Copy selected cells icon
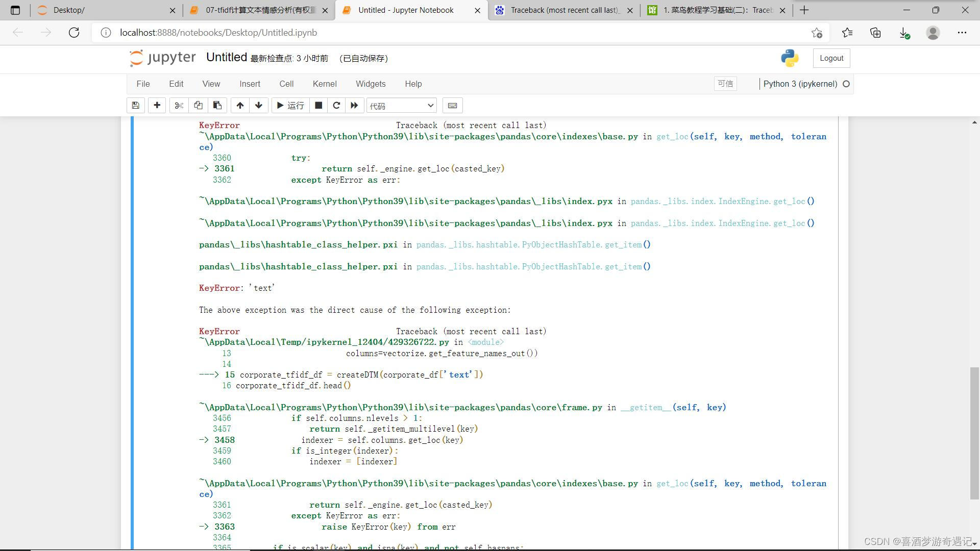 click(198, 106)
